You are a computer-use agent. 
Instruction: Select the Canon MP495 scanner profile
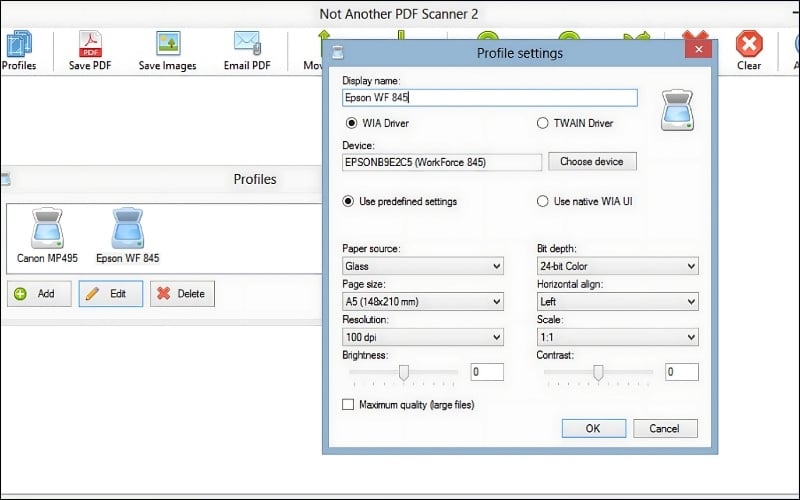click(47, 236)
